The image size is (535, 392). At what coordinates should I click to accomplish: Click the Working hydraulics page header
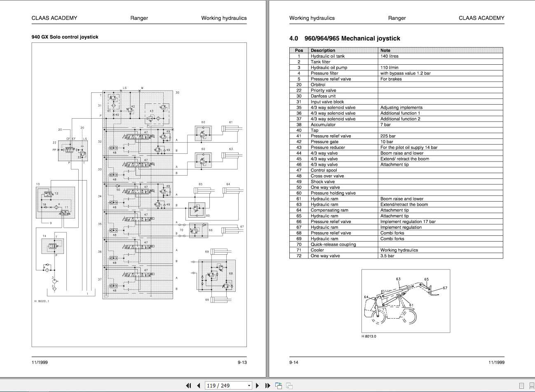pyautogui.click(x=312, y=18)
